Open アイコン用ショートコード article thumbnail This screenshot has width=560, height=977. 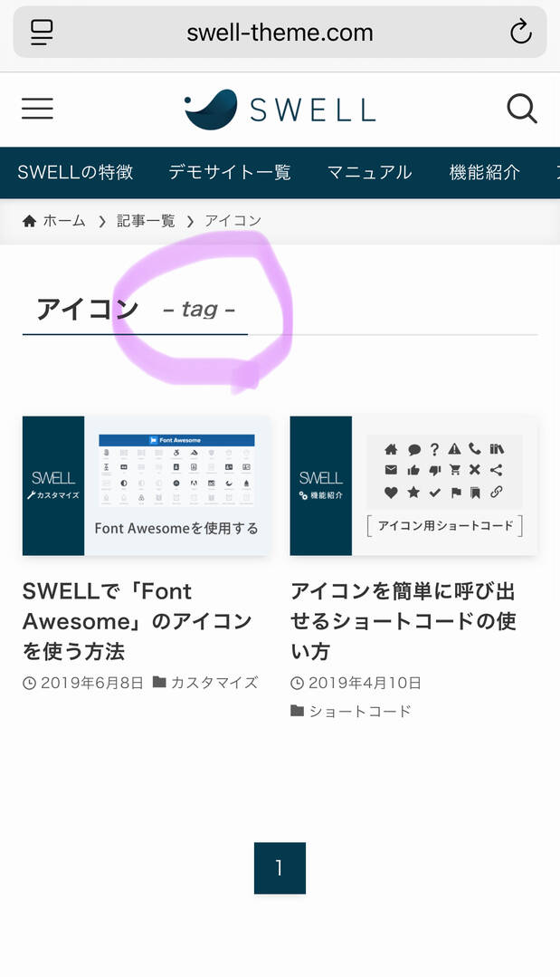coord(413,485)
